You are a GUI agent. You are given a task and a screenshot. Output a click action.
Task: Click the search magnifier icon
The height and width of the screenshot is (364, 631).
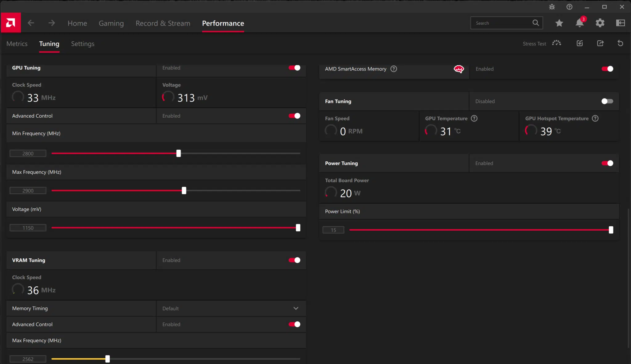[x=535, y=23]
